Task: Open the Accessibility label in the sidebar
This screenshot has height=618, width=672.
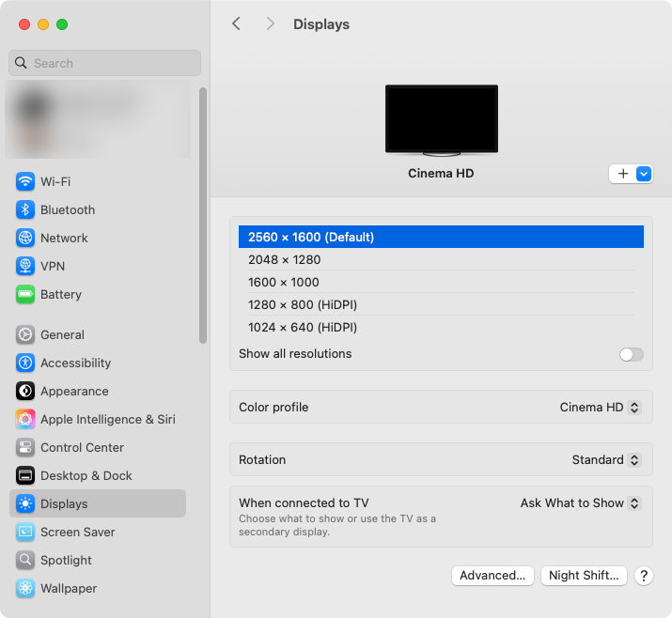Action: (x=75, y=363)
